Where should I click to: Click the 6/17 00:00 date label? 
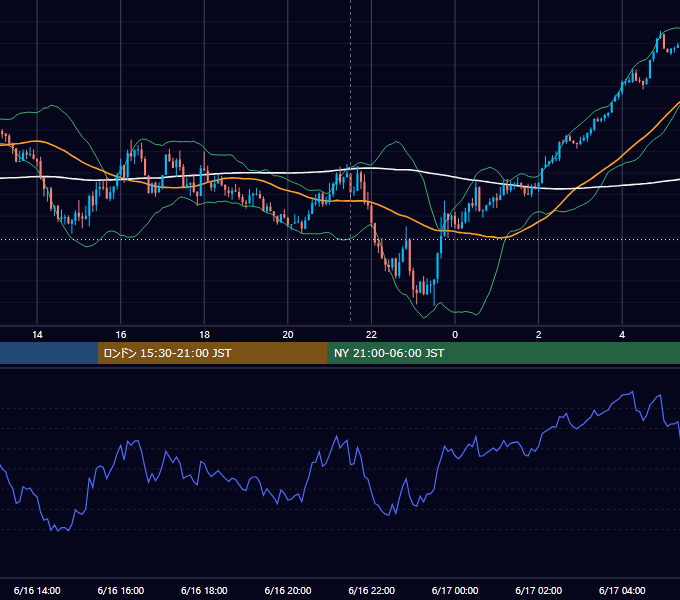(x=455, y=590)
